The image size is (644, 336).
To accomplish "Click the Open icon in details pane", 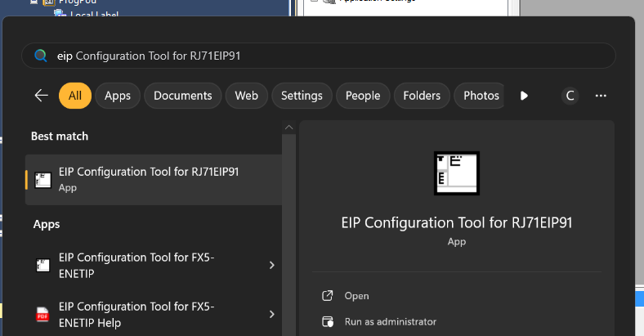I will click(328, 296).
